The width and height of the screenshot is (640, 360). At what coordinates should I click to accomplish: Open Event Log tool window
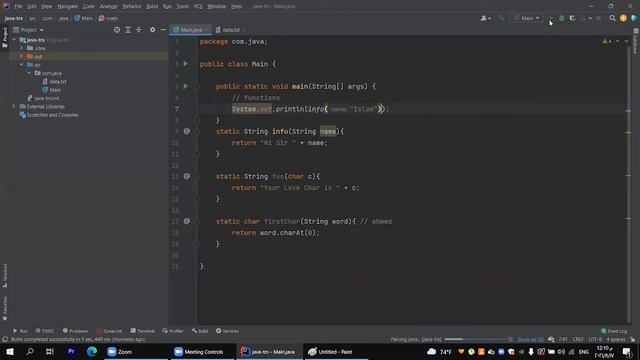pos(614,331)
